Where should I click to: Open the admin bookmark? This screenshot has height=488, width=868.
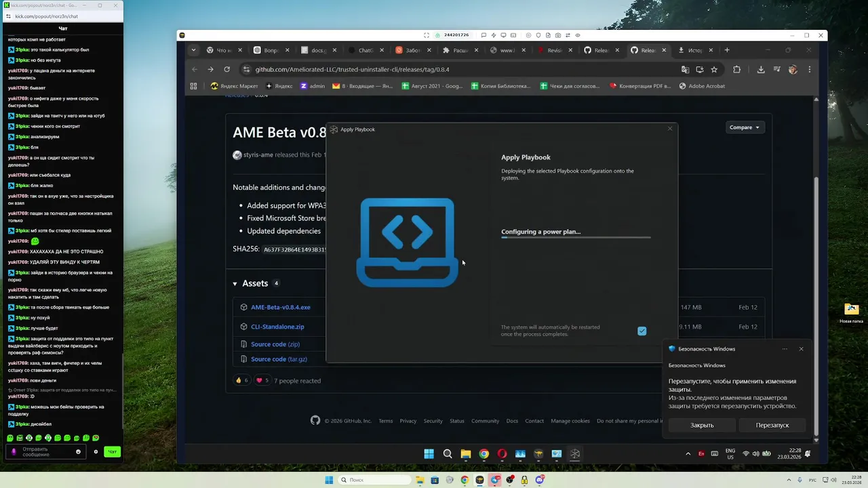(x=312, y=86)
